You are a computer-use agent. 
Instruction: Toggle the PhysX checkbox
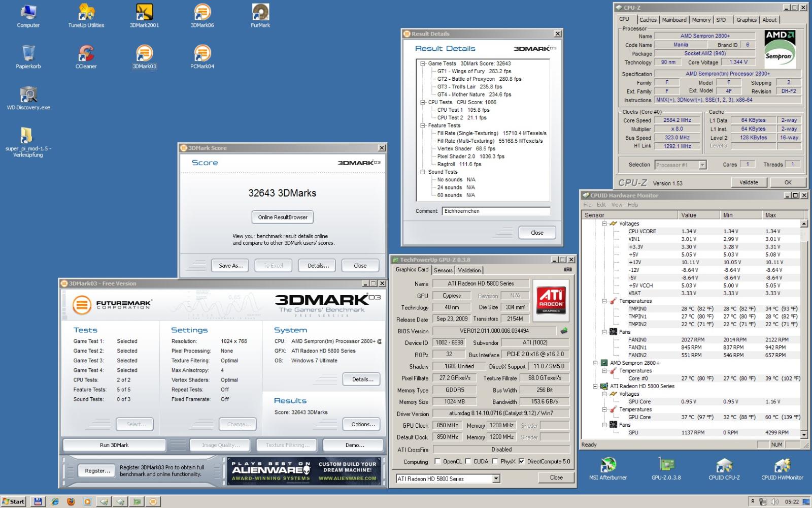coord(495,461)
